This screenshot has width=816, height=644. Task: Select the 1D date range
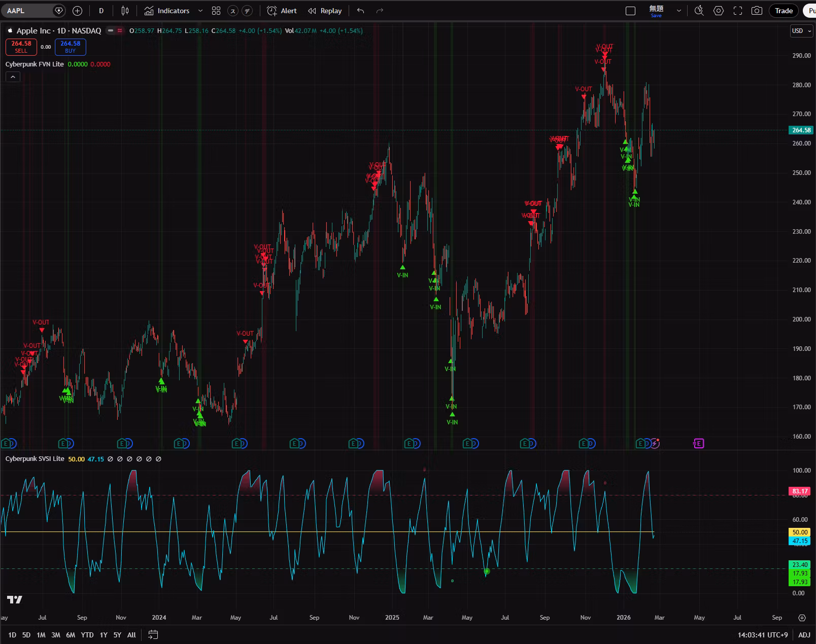12,635
